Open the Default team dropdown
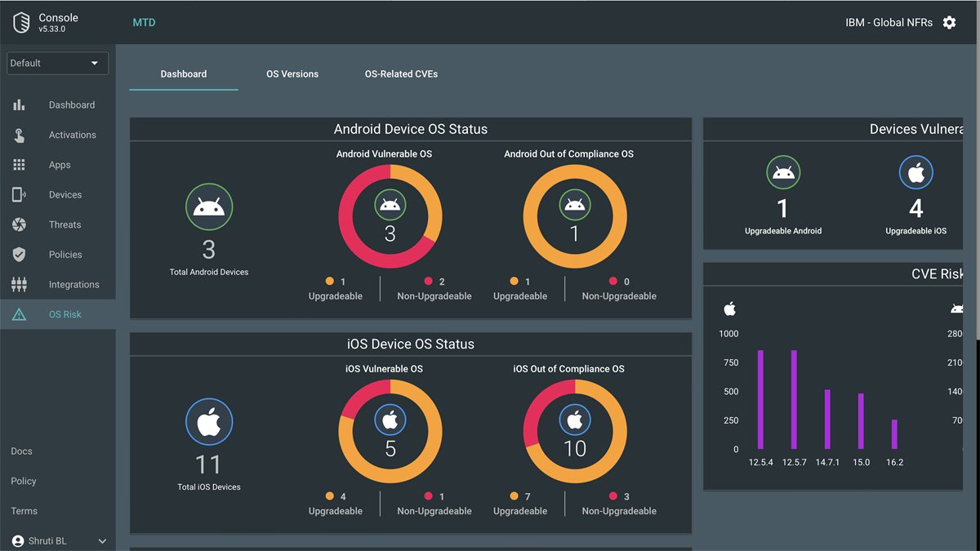980x551 pixels. click(57, 63)
